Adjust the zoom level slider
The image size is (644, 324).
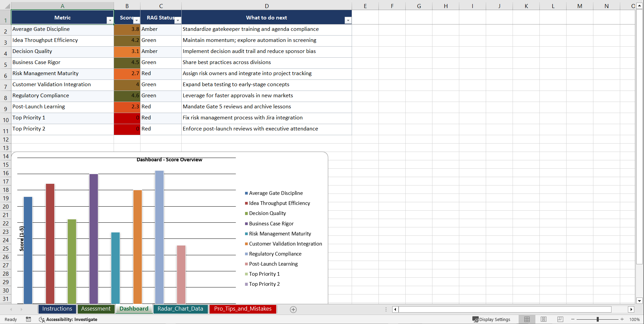(598, 319)
